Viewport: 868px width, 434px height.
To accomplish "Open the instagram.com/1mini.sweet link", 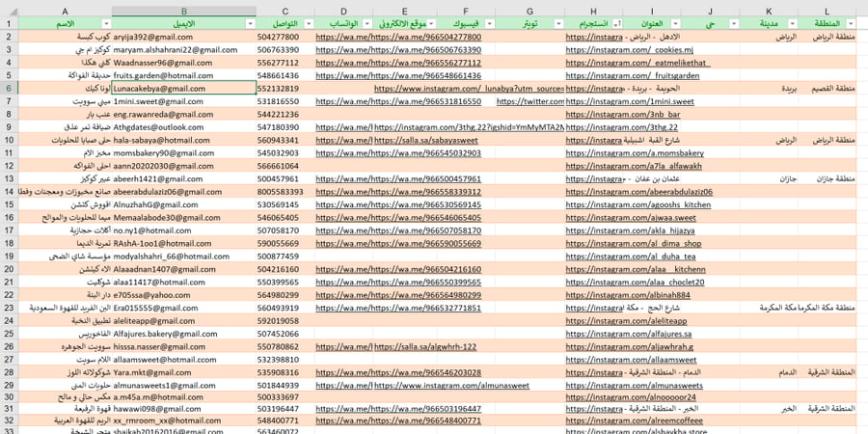I will [x=630, y=101].
